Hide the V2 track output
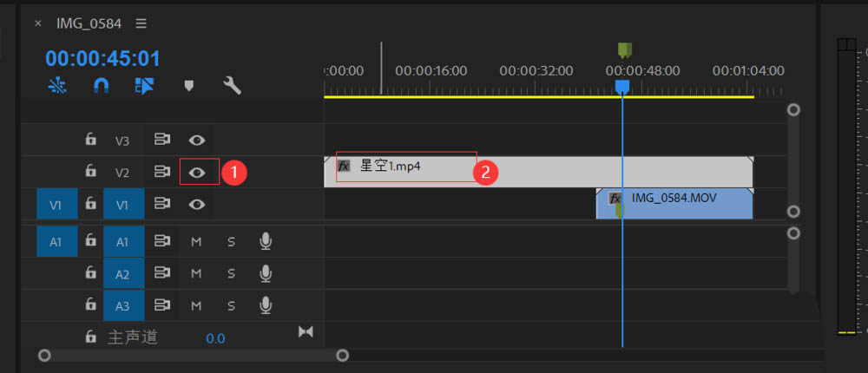Image resolution: width=868 pixels, height=373 pixels. [198, 173]
